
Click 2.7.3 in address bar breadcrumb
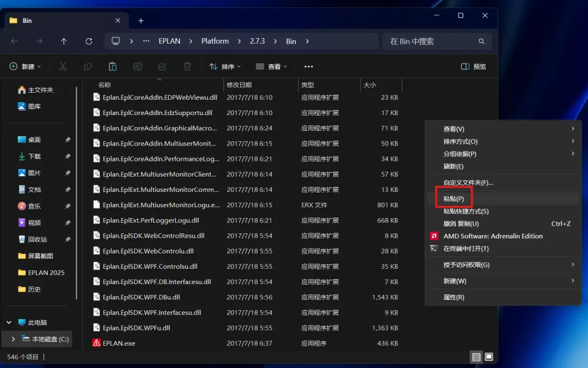[257, 41]
